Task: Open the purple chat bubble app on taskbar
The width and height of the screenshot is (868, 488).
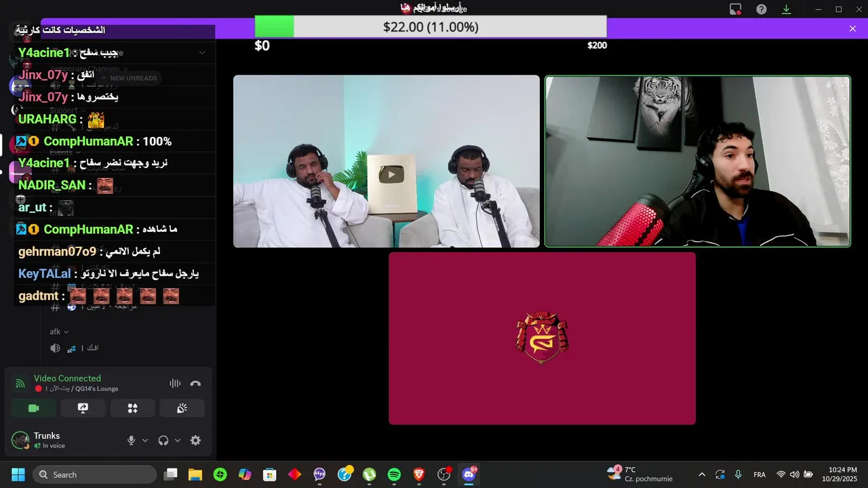Action: [x=319, y=474]
